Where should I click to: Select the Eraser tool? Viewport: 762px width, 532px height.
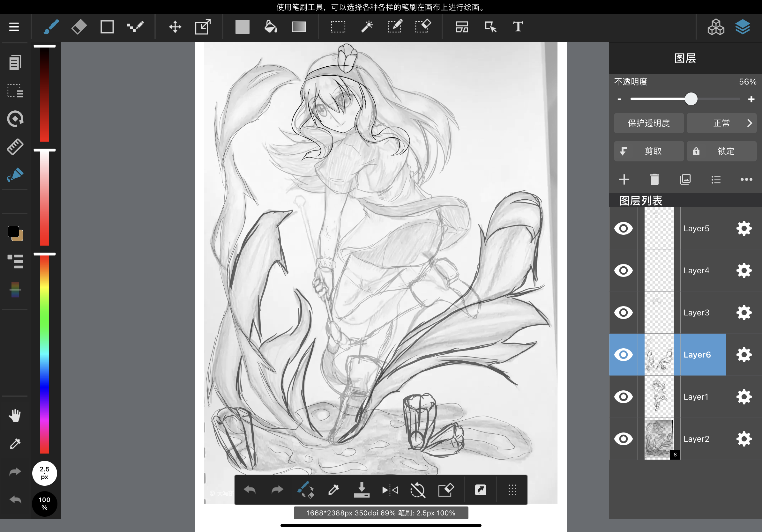coord(79,27)
